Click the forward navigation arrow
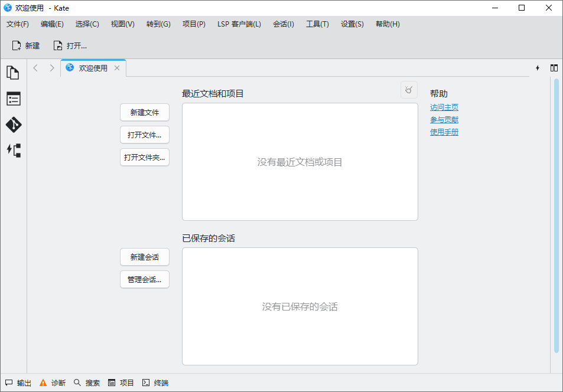Image resolution: width=563 pixels, height=392 pixels. click(x=52, y=67)
